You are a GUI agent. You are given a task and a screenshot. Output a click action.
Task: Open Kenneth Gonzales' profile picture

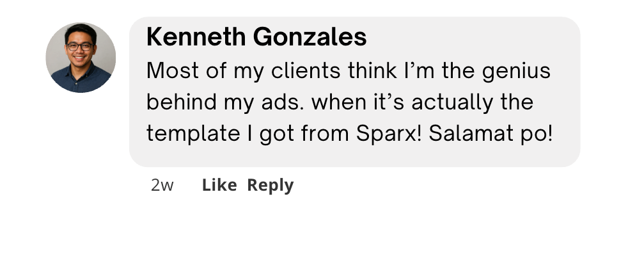(81, 58)
